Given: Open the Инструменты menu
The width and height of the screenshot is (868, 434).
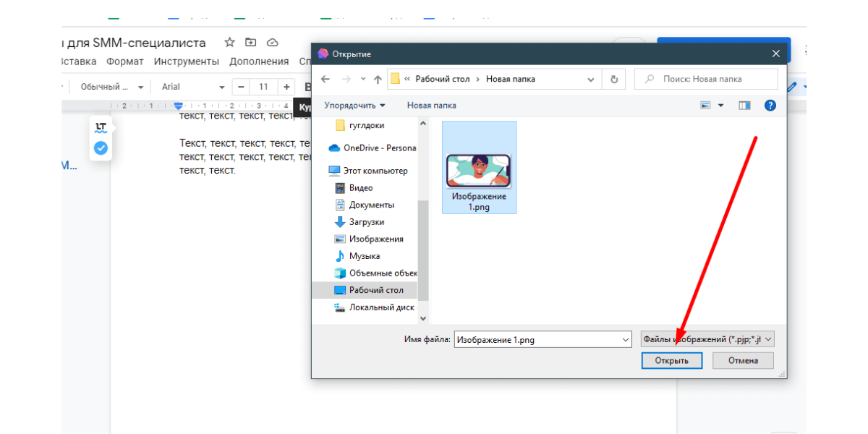Looking at the screenshot, I should [x=187, y=61].
